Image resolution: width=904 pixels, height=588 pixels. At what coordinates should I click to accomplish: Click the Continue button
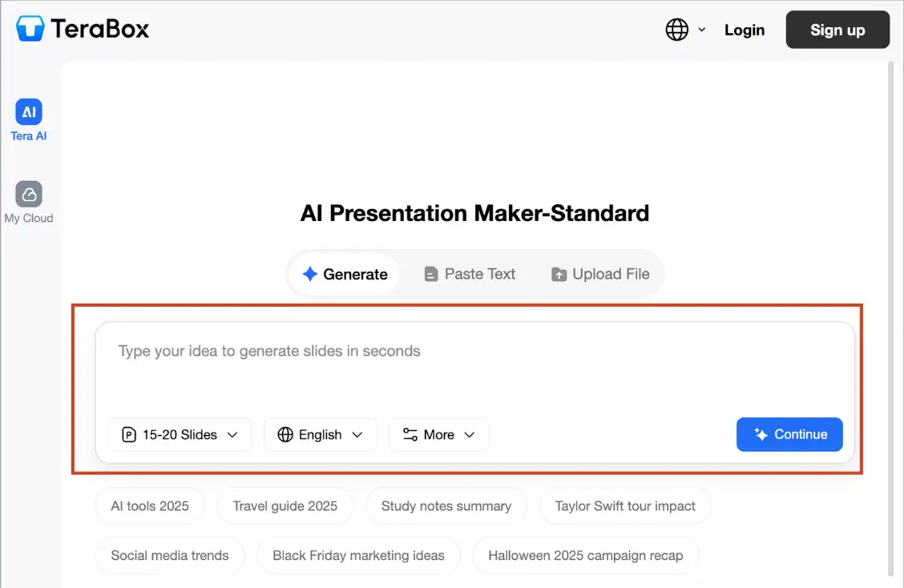coord(789,434)
